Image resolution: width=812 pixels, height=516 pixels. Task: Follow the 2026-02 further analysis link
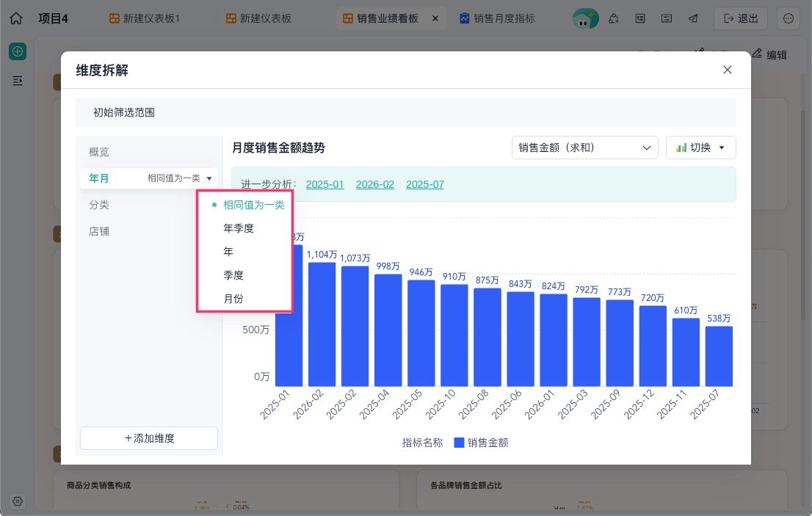pos(375,184)
